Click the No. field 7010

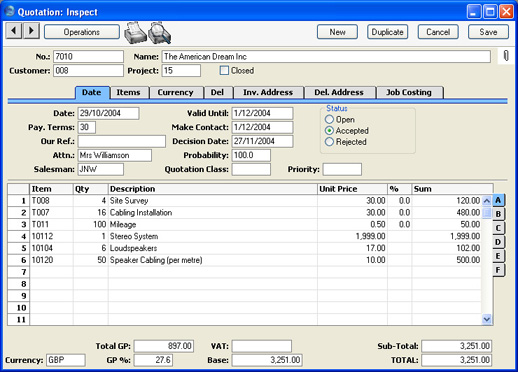pos(88,57)
